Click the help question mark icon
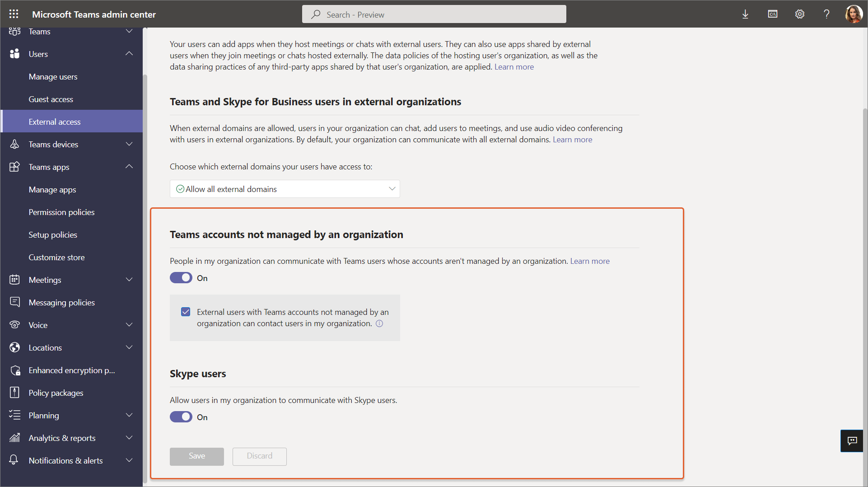868x487 pixels. 826,14
